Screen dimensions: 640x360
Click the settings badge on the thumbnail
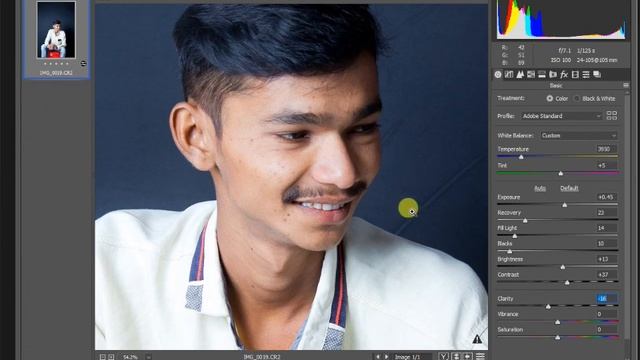pyautogui.click(x=83, y=63)
